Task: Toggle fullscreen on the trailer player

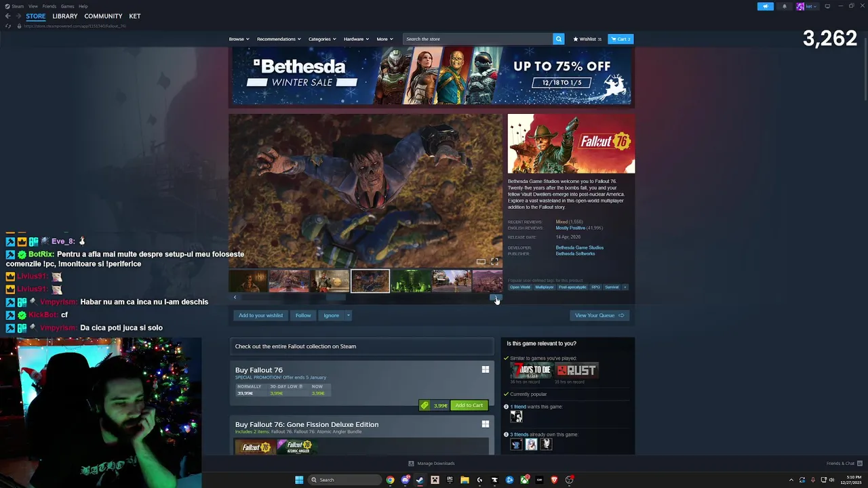Action: click(494, 262)
